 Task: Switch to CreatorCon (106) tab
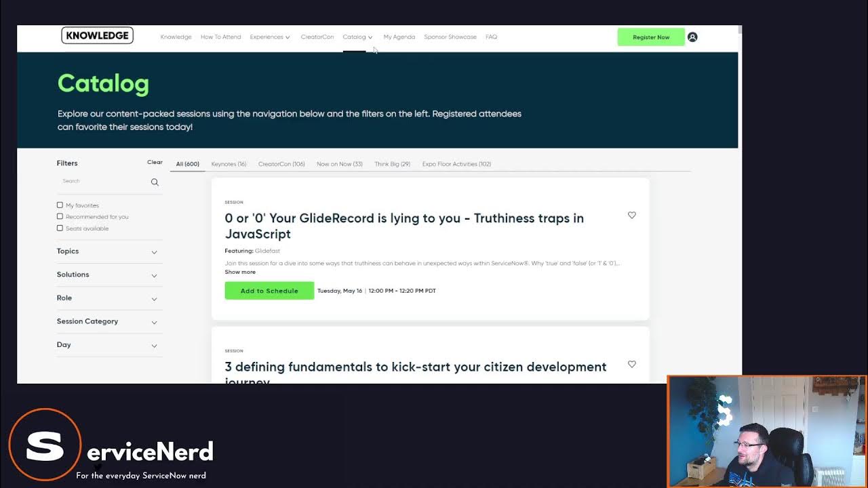[281, 164]
